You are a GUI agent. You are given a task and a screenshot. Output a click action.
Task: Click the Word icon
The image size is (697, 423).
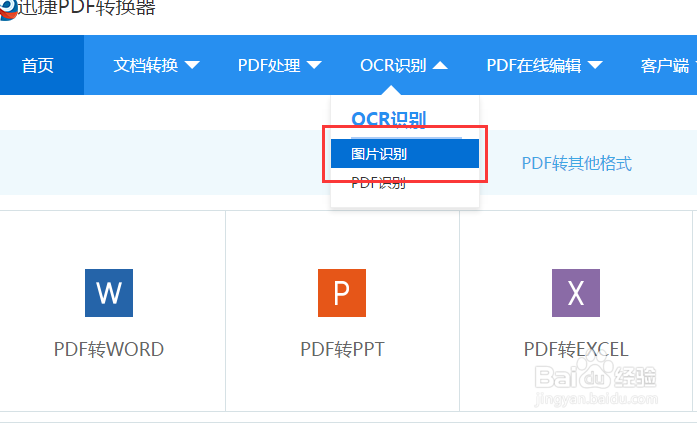point(109,293)
